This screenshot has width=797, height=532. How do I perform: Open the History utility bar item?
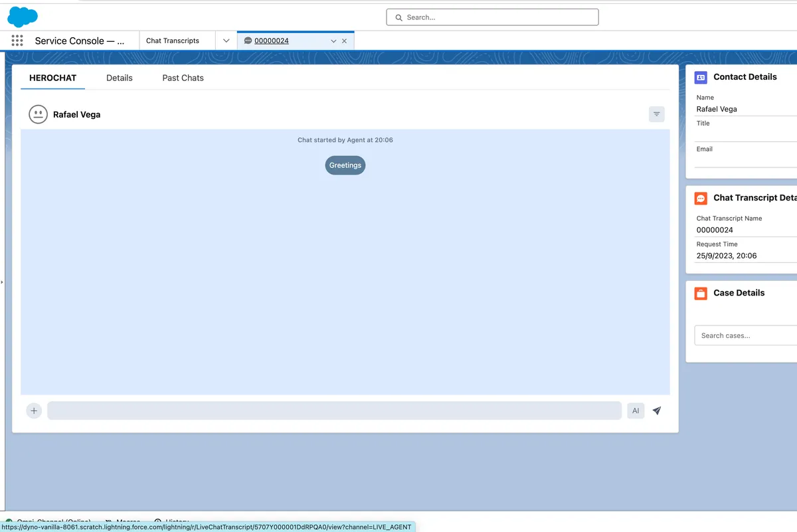pos(171,521)
